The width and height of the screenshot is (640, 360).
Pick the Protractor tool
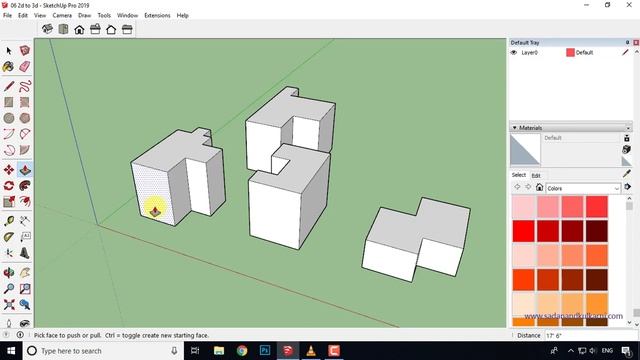pyautogui.click(x=9, y=237)
